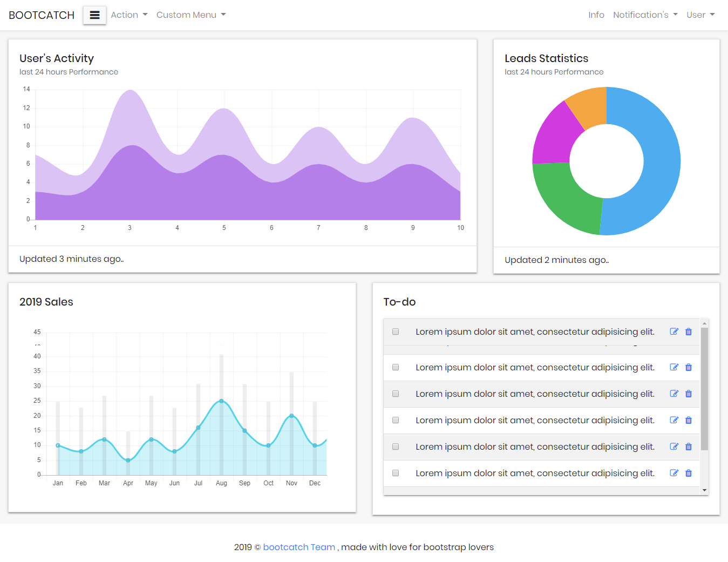
Task: Open editor for the third to-do item
Action: click(x=674, y=394)
